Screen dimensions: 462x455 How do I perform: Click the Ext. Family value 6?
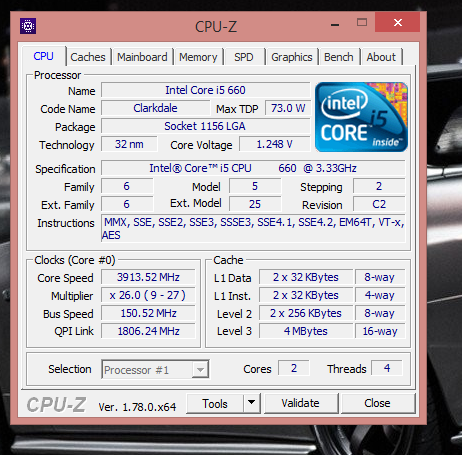(127, 204)
